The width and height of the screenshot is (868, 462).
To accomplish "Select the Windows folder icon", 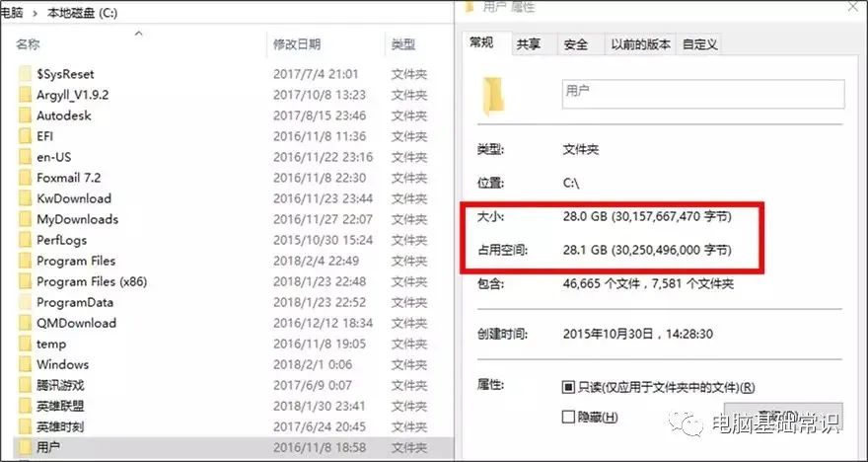I will (x=25, y=364).
